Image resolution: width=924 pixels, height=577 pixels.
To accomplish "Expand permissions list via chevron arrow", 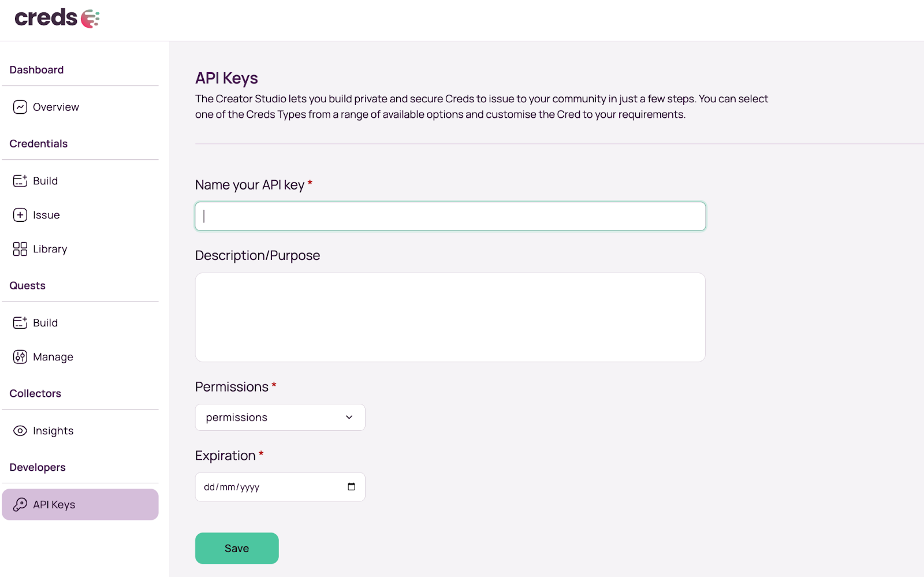I will pos(349,418).
